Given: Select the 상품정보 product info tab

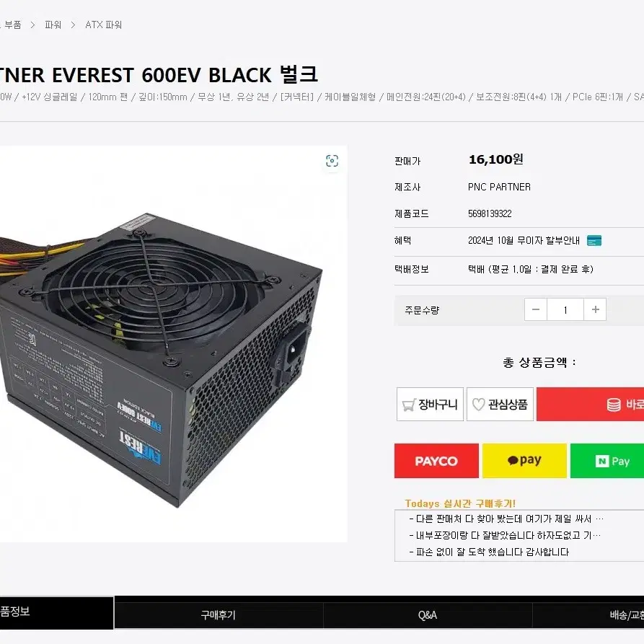Looking at the screenshot, I should (x=57, y=612).
